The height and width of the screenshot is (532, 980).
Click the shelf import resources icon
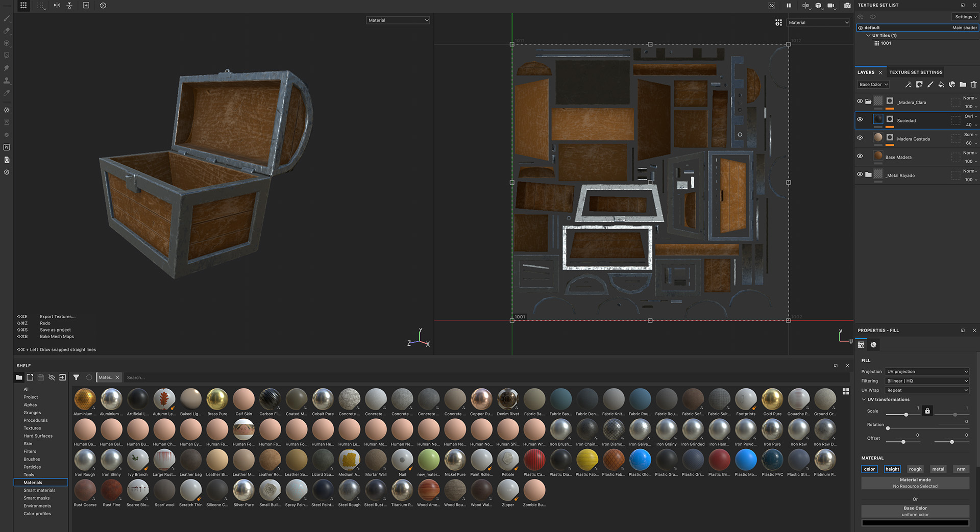coord(62,377)
